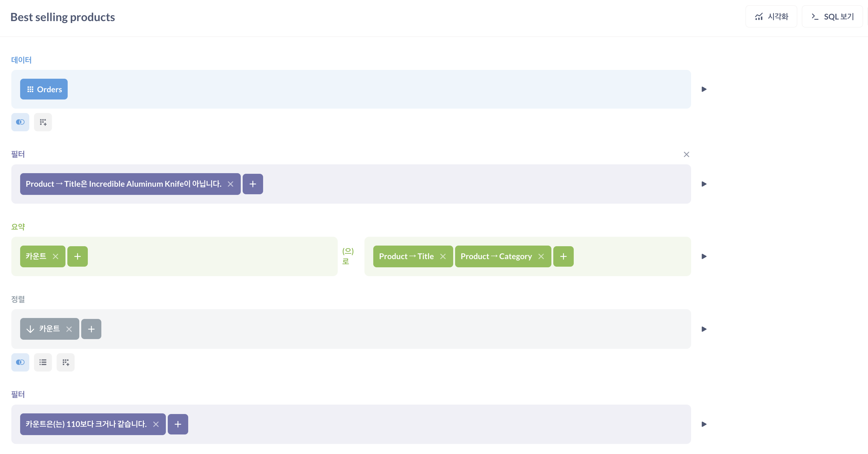
Task: Preview results of the summarize step
Action: (x=704, y=257)
